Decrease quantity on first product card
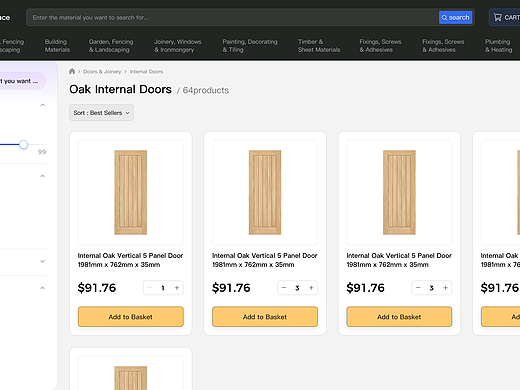 click(x=150, y=288)
